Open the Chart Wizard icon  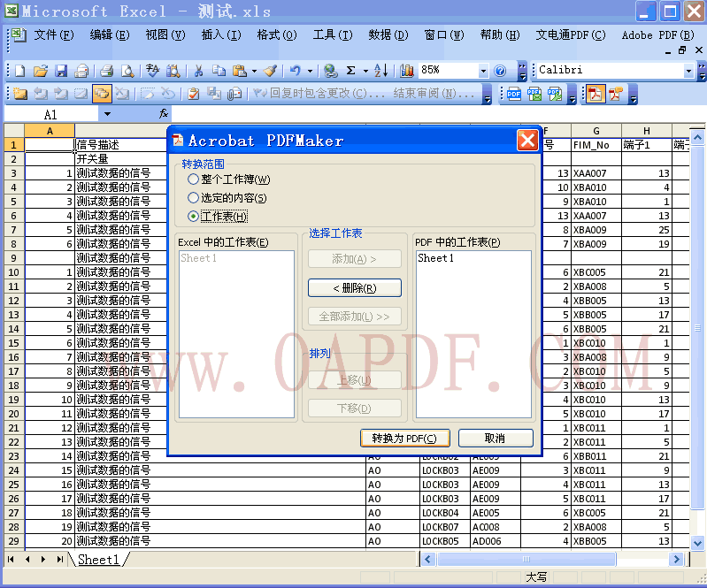(x=407, y=71)
